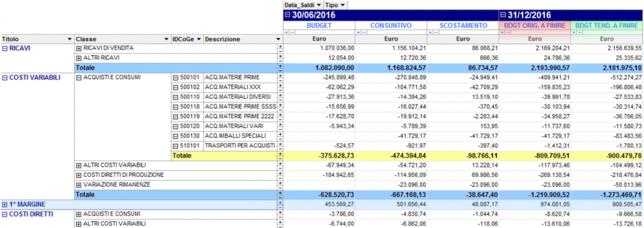Collapse the 31/12/2016 date column group

(x=503, y=15)
